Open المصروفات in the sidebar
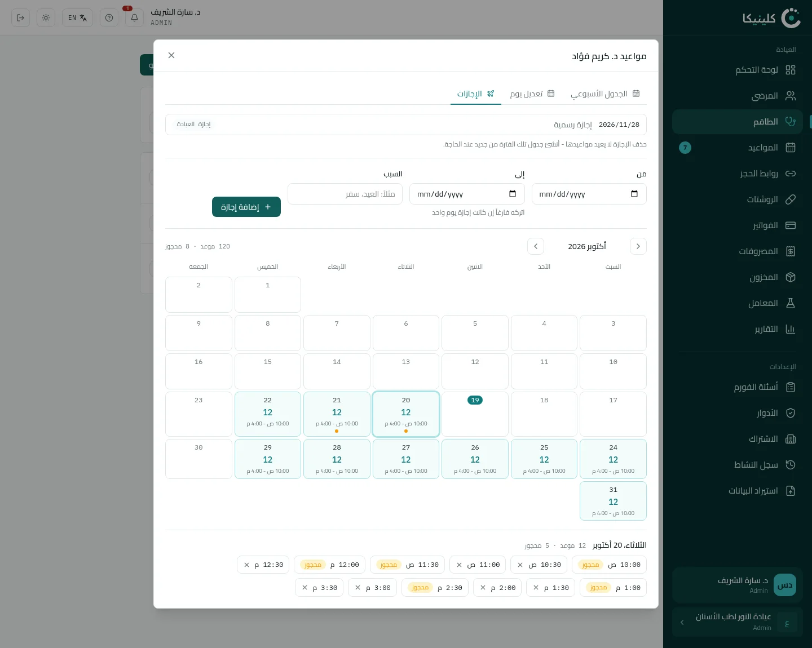This screenshot has width=812, height=648. [x=738, y=251]
